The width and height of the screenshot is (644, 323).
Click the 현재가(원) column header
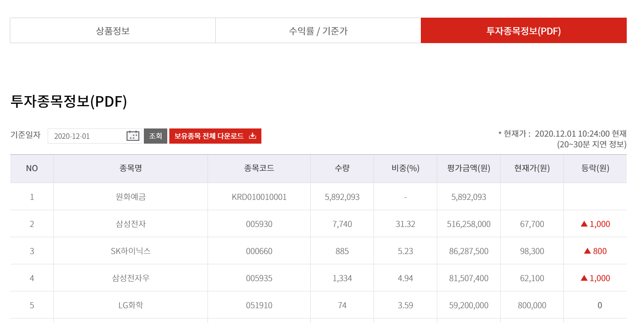532,168
